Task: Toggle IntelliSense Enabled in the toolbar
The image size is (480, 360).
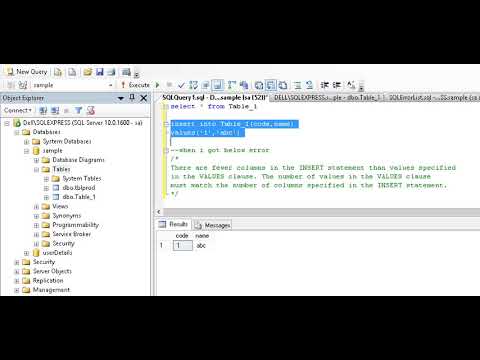Action: click(x=218, y=85)
